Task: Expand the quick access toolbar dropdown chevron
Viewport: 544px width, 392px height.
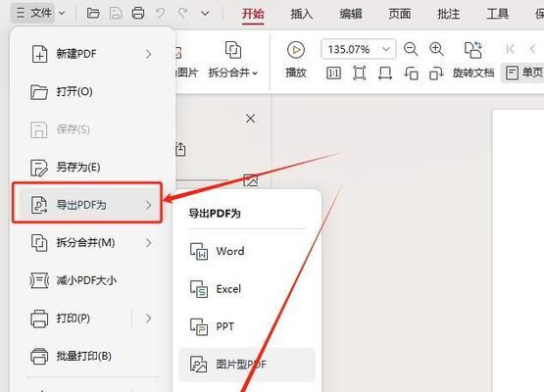Action: (206, 14)
